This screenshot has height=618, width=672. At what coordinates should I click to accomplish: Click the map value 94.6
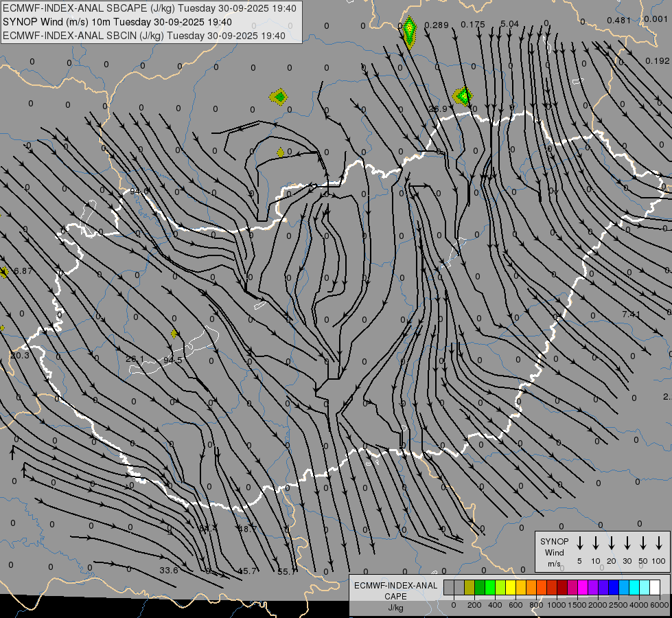point(139,191)
